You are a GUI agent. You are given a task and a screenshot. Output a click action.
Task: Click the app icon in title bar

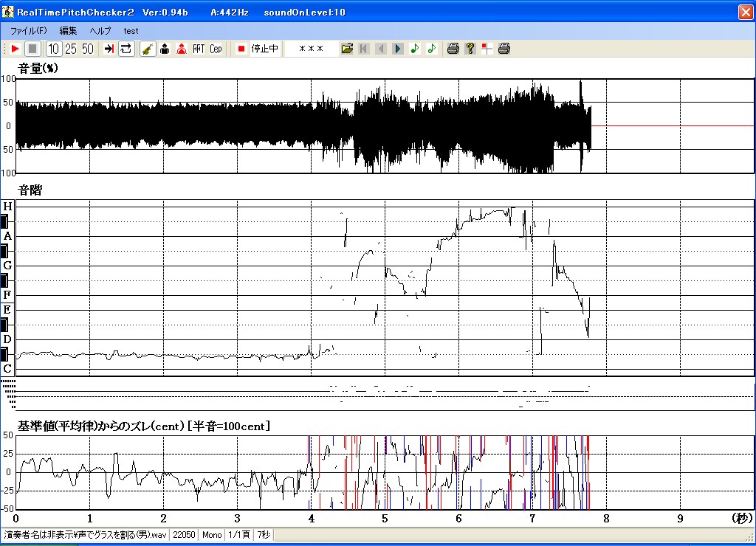(x=7, y=12)
